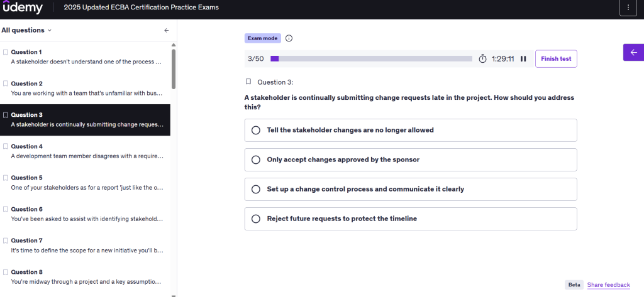Choose "Only accept changes approved by the sponsor"

point(255,159)
